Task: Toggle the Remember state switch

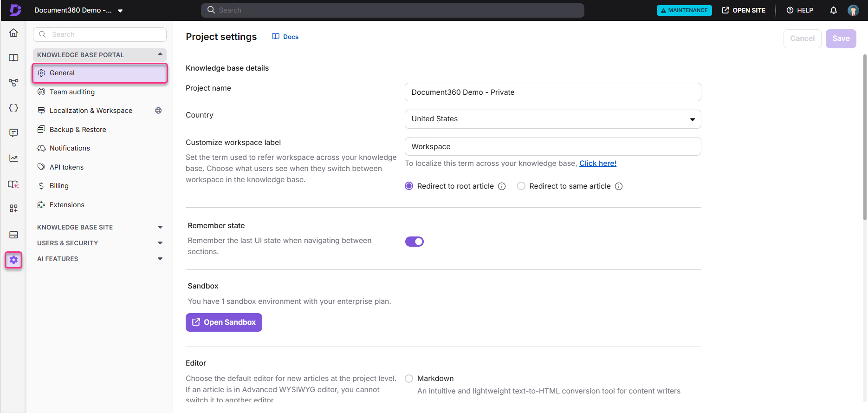Action: point(415,242)
